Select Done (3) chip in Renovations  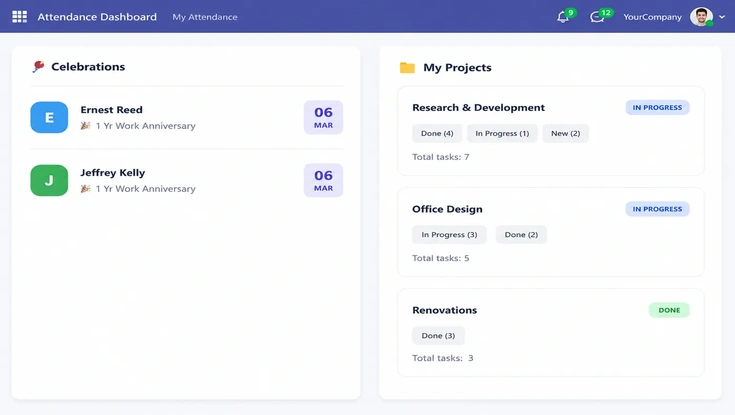438,336
